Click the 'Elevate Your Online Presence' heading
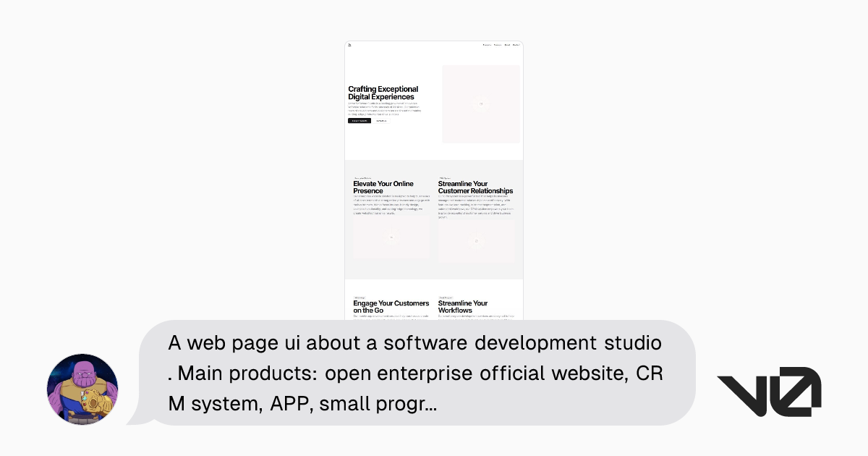The height and width of the screenshot is (456, 868). [383, 187]
